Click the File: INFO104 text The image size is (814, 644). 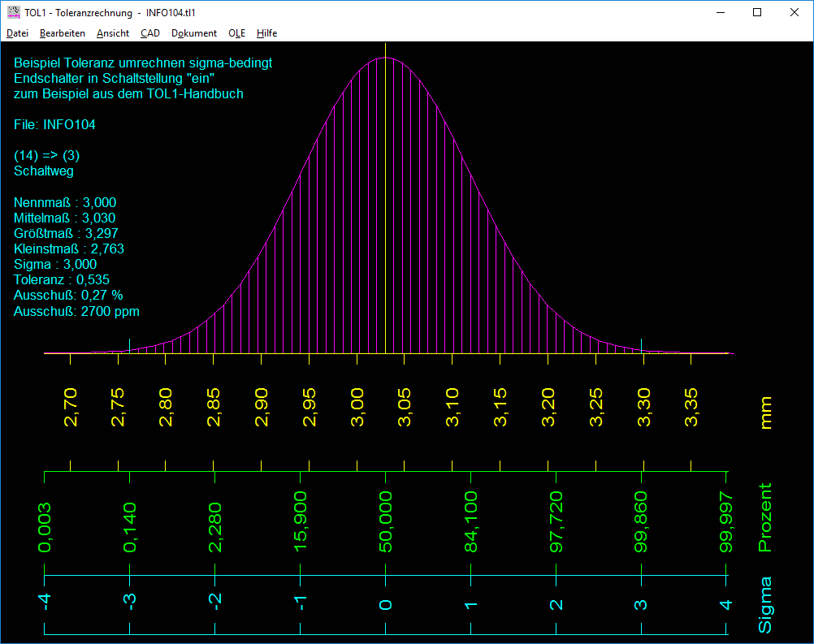click(x=54, y=125)
